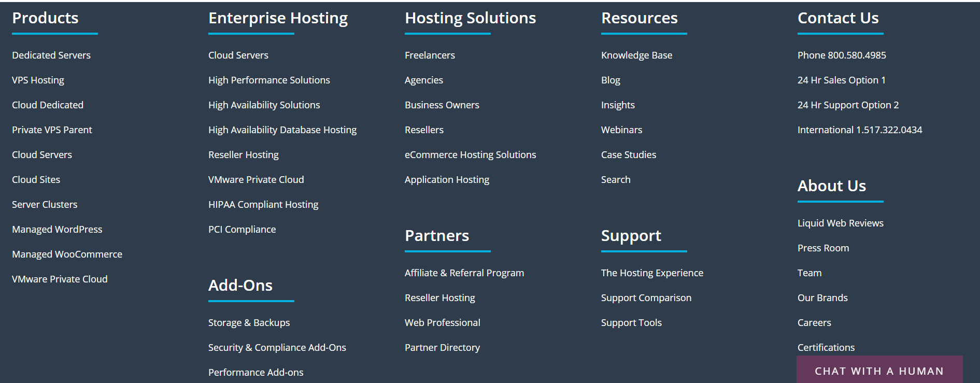Image resolution: width=980 pixels, height=383 pixels.
Task: Open Certifications link
Action: (x=826, y=347)
